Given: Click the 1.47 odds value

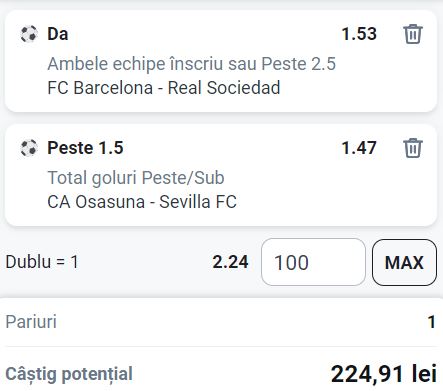Looking at the screenshot, I should coord(359,148).
